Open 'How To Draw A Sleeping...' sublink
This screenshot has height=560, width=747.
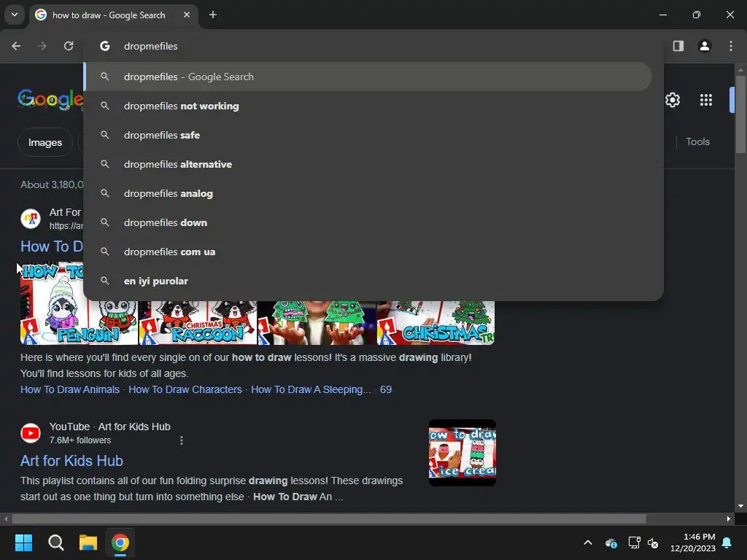click(311, 389)
